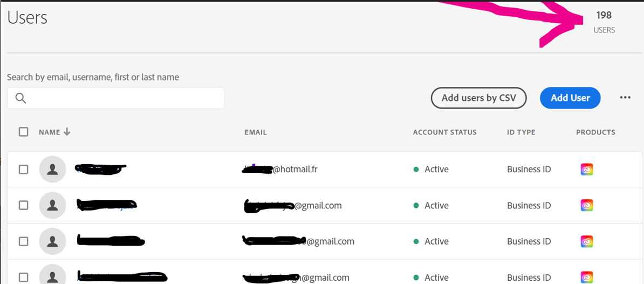
Task: Click the avatar in the third user row
Action: (52, 242)
